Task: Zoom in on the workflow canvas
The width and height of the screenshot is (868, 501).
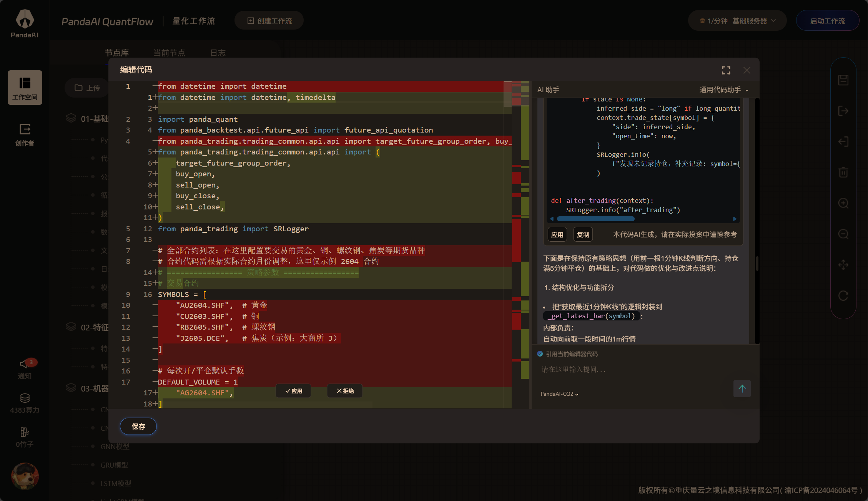Action: [843, 203]
